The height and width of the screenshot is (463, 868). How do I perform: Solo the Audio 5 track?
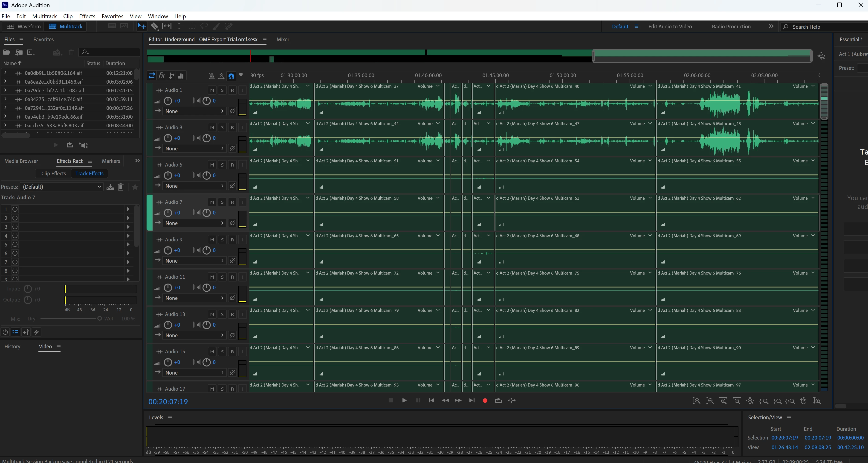[222, 165]
